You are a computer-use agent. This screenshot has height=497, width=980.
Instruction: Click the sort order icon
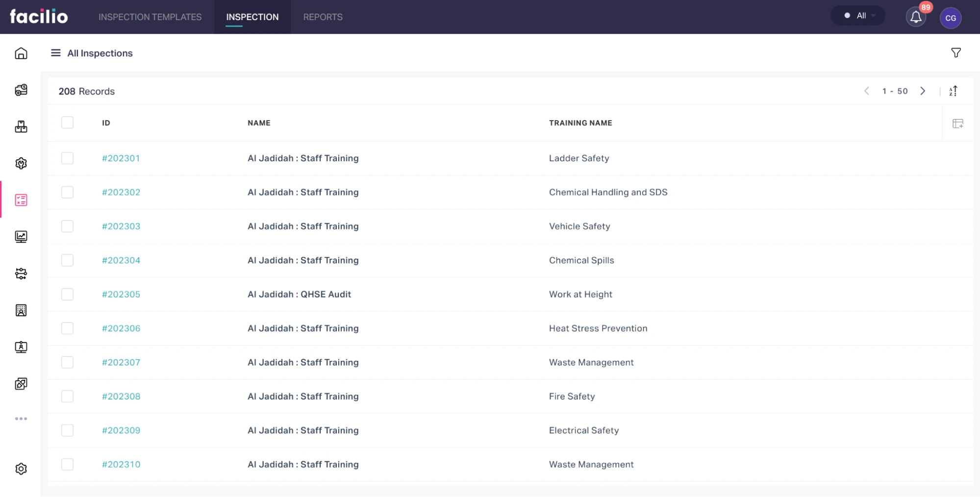[953, 91]
